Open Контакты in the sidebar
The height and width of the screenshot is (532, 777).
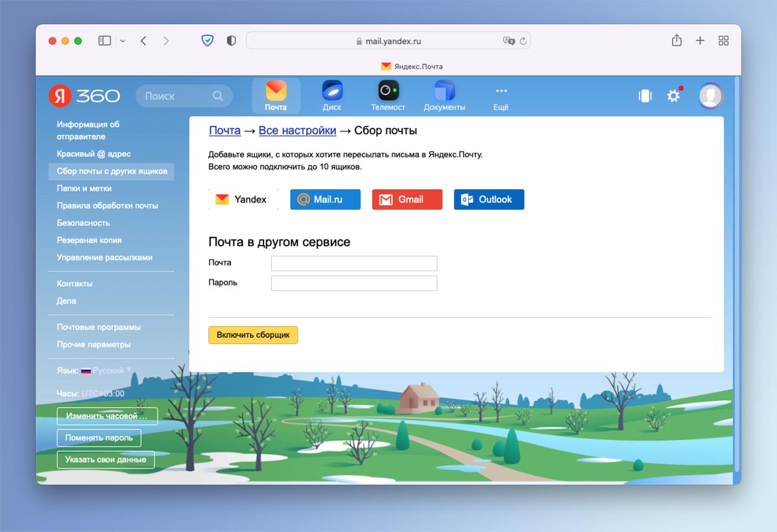pyautogui.click(x=74, y=283)
